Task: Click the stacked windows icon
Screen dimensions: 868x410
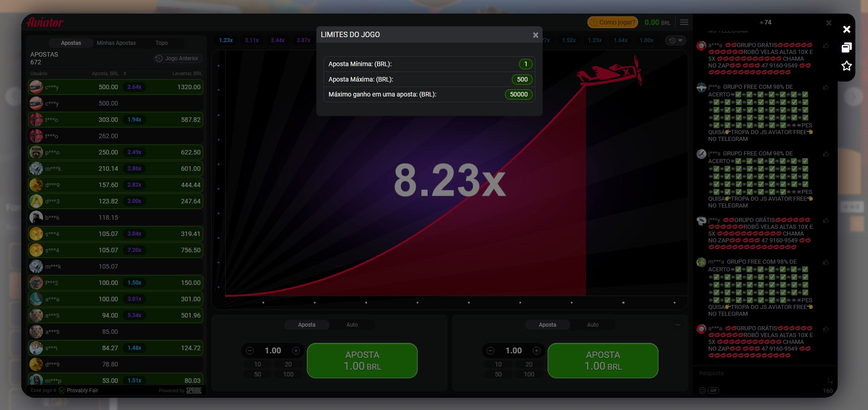Action: tap(847, 48)
